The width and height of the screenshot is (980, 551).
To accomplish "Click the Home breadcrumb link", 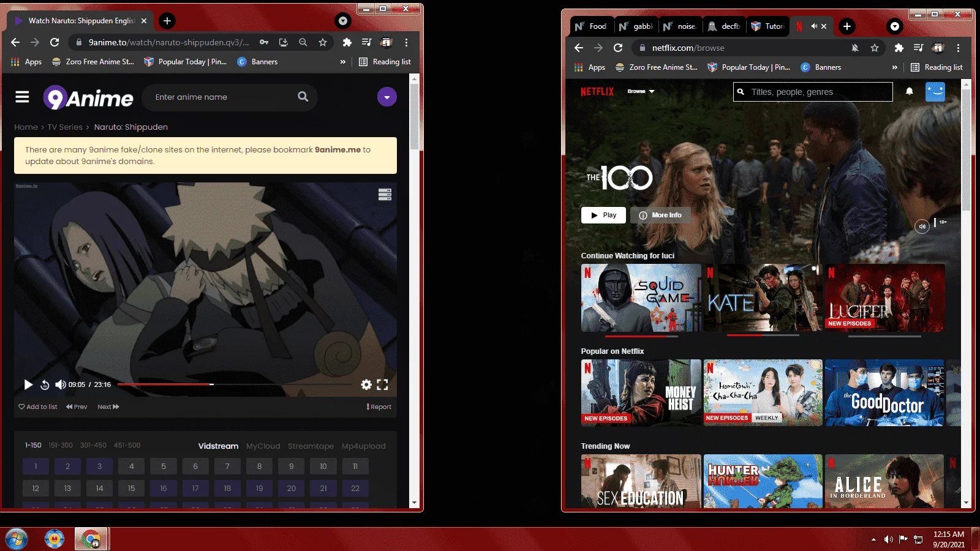I will [26, 127].
